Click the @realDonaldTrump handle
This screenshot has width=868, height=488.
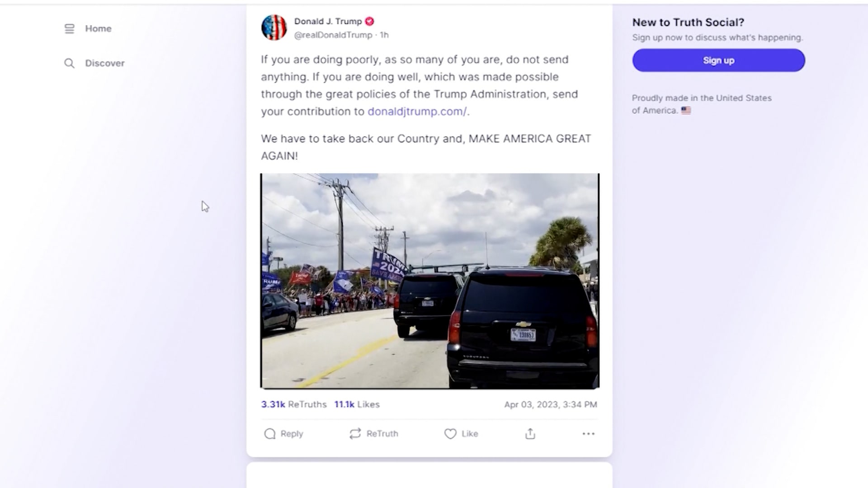333,35
